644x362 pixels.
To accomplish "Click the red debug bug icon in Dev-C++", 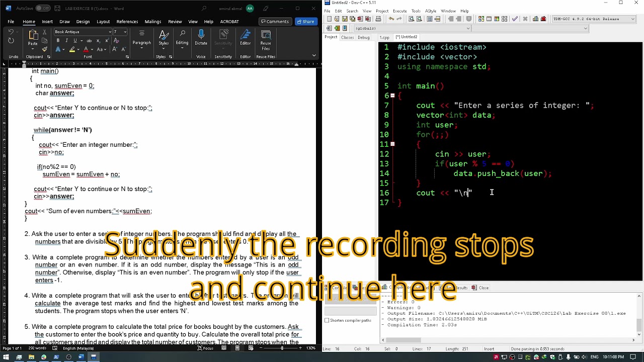I will click(x=543, y=19).
